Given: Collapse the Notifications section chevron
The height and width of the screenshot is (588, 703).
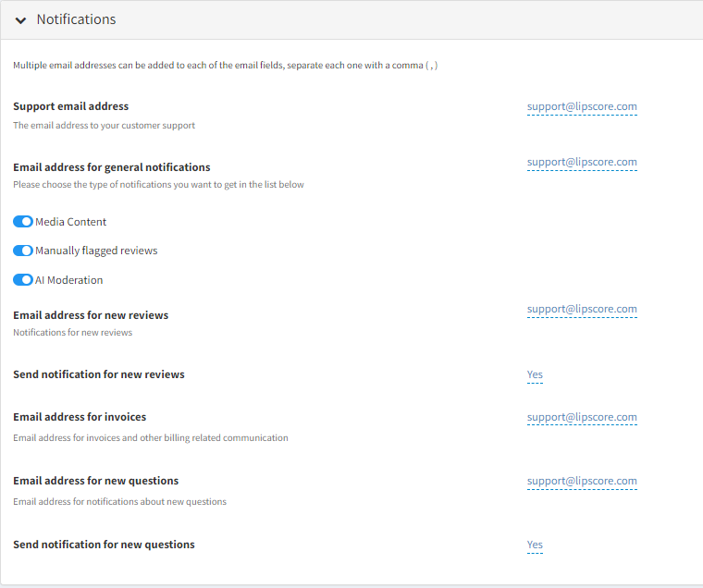Looking at the screenshot, I should [20, 20].
